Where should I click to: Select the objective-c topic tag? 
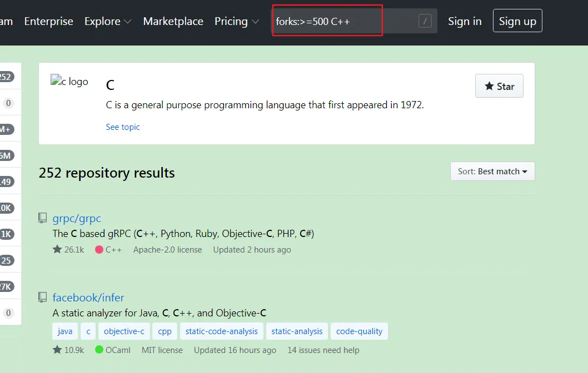124,331
